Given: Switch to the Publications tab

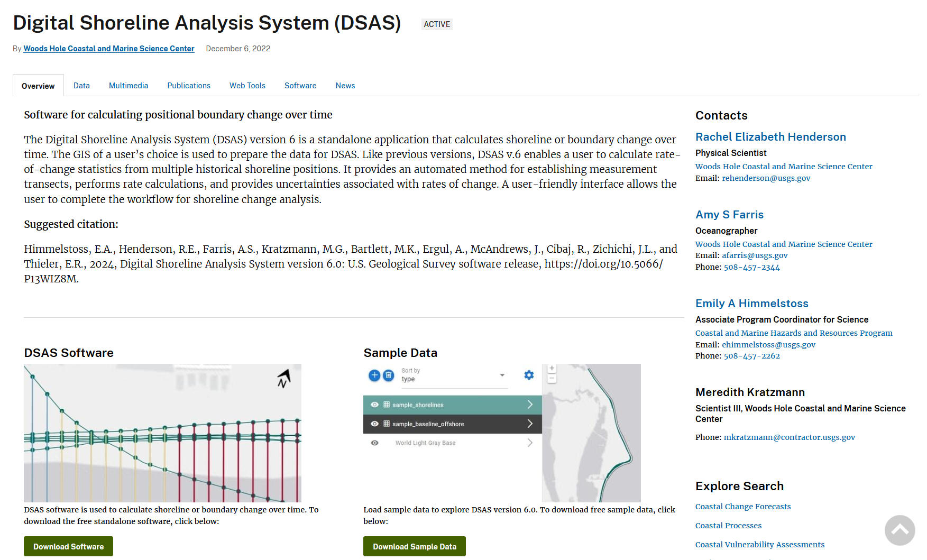Looking at the screenshot, I should click(x=189, y=86).
